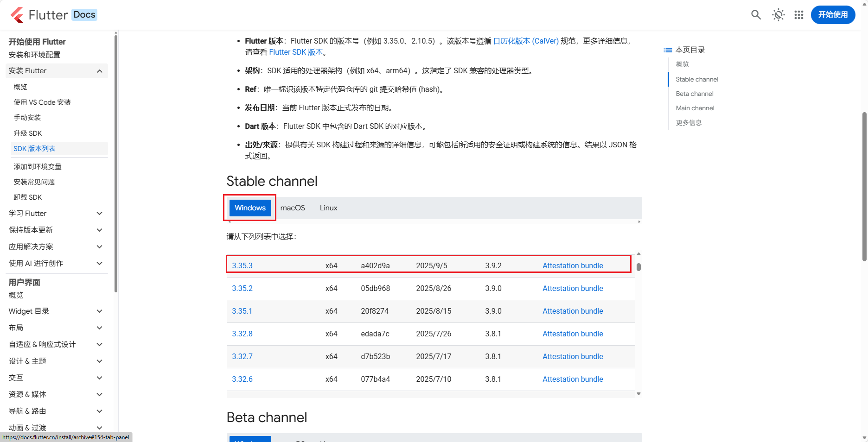Download Flutter 3.35.3 via its version link
The width and height of the screenshot is (868, 442).
point(242,265)
